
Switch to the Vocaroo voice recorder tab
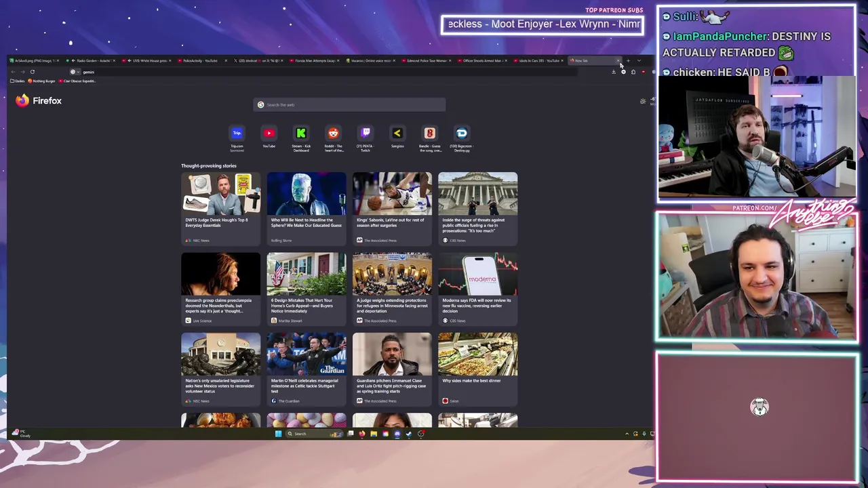click(370, 60)
